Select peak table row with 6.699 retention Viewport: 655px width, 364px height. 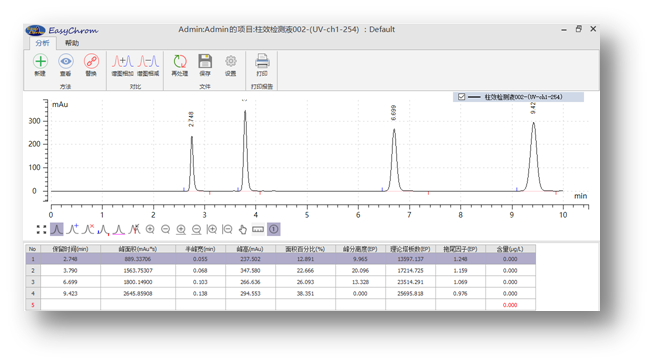pos(280,282)
